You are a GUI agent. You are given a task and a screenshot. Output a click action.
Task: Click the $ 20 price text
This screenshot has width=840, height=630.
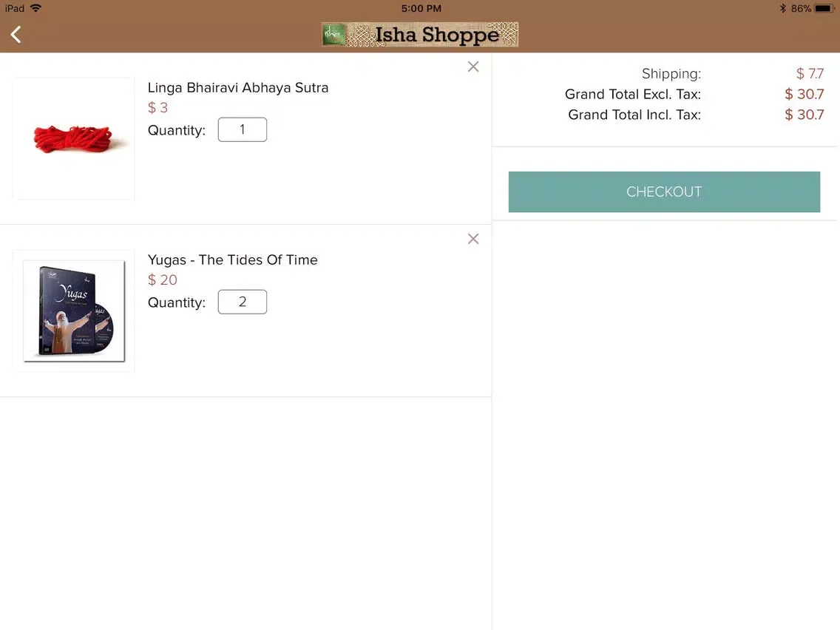point(163,280)
